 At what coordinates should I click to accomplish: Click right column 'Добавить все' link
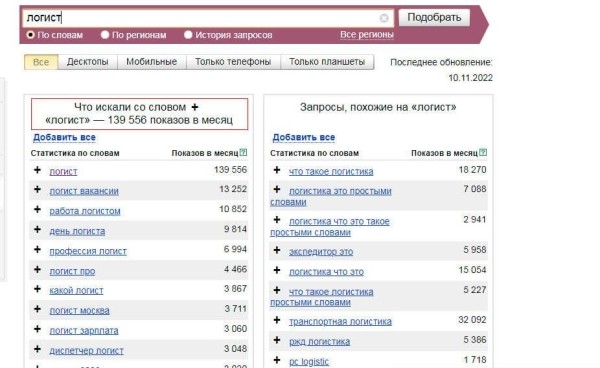[304, 137]
